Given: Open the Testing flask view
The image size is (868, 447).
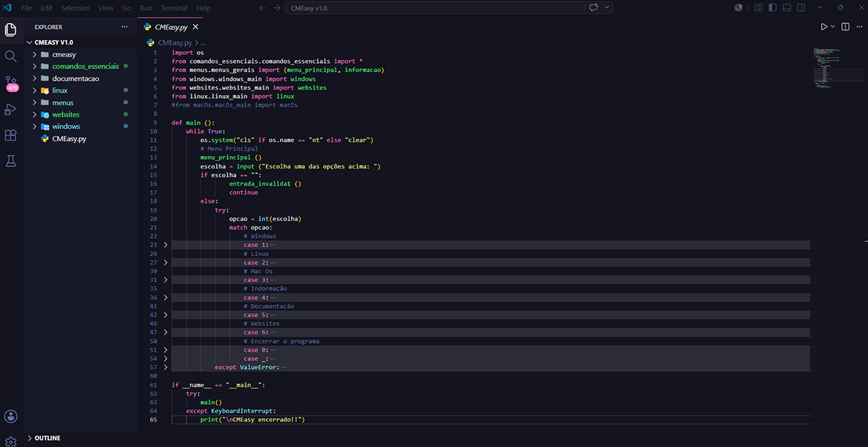Looking at the screenshot, I should [x=10, y=161].
